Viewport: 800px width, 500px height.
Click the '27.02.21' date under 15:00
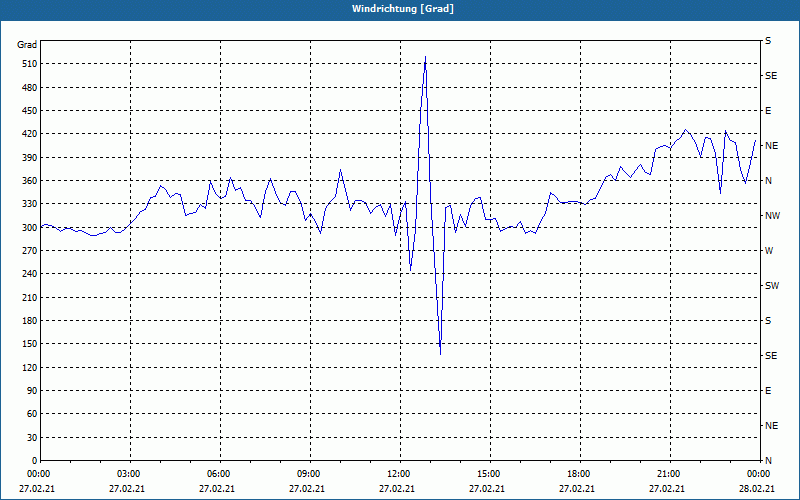487,489
